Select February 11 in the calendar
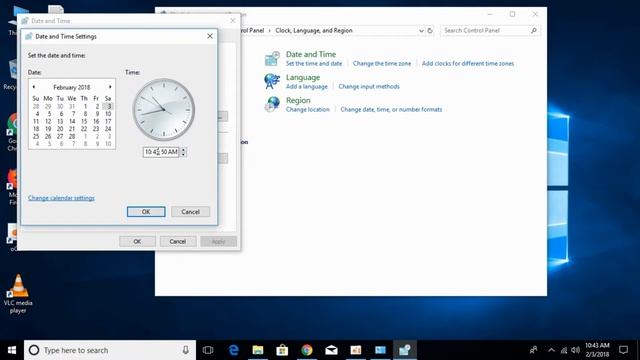Screen dimensions: 640x360 (x=36, y=121)
